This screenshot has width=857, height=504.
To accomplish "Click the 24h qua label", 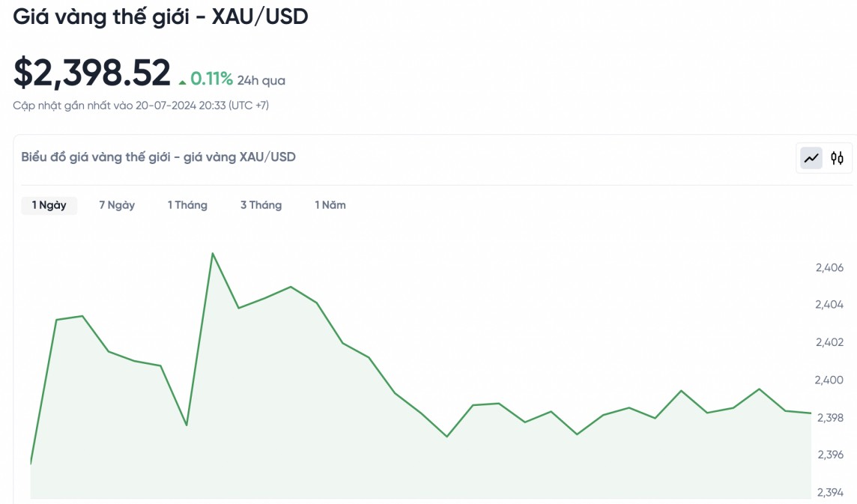I will pos(261,80).
